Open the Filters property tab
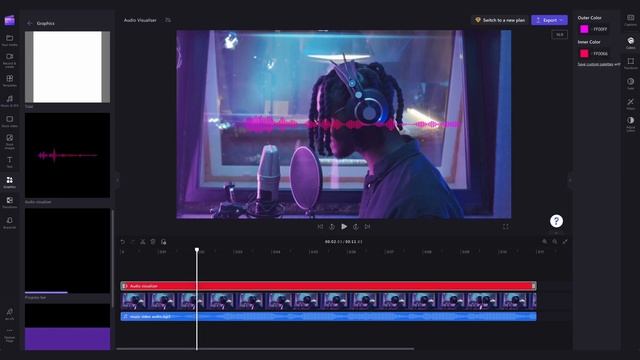The image size is (640, 360). [x=631, y=104]
